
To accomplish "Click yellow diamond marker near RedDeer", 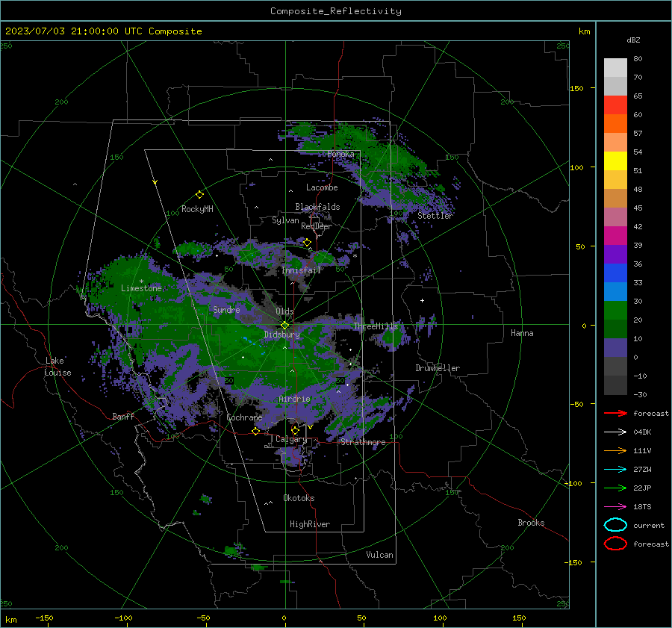I will (307, 243).
